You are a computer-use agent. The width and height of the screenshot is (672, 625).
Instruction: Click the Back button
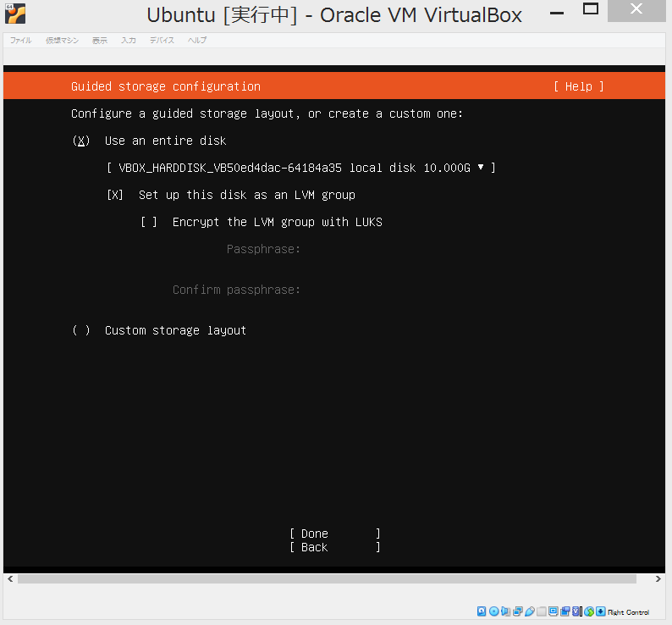coord(335,547)
